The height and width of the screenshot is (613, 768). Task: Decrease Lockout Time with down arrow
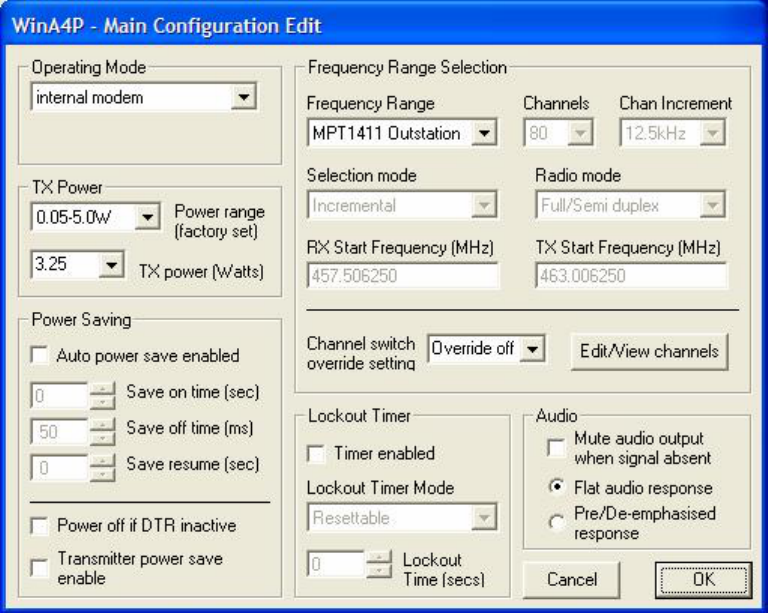coord(379,570)
